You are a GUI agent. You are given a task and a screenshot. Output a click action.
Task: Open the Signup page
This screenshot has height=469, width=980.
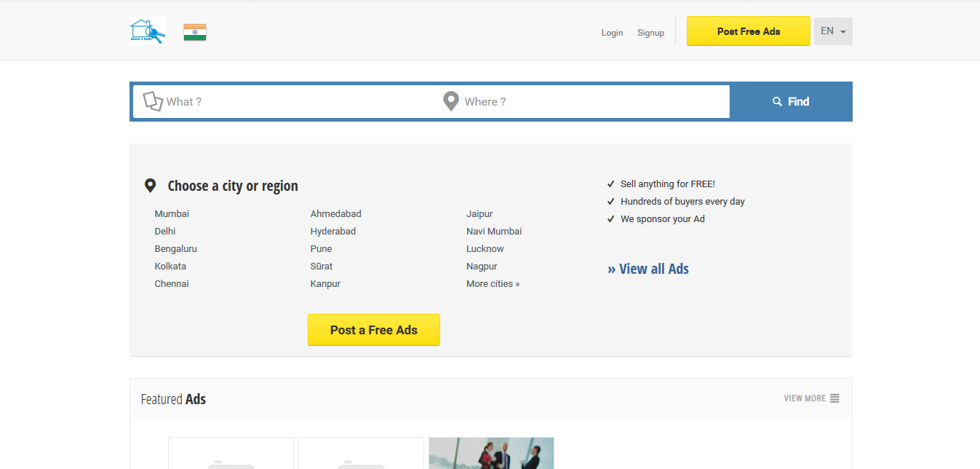tap(650, 32)
